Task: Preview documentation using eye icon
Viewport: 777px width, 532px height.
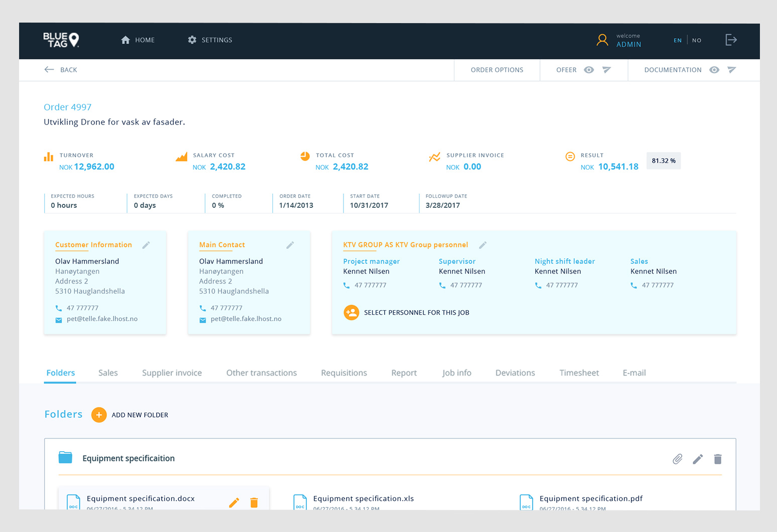Action: pos(714,70)
